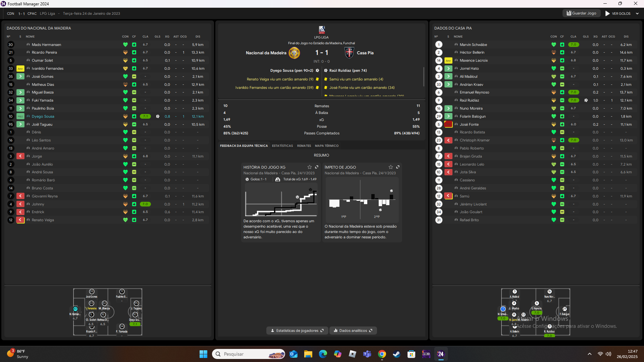Click the Nacional da Madeira club badge
Image resolution: width=644 pixels, height=362 pixels.
[294, 53]
